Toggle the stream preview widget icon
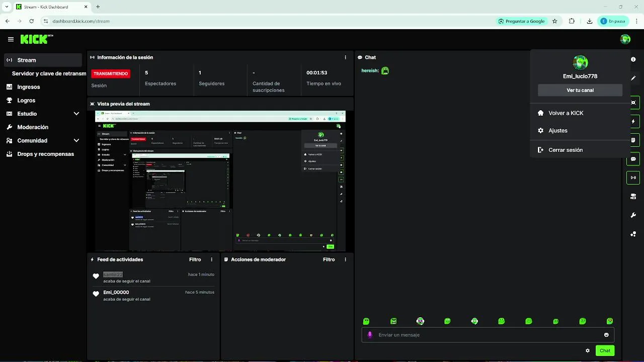The width and height of the screenshot is (644, 362). (x=633, y=103)
